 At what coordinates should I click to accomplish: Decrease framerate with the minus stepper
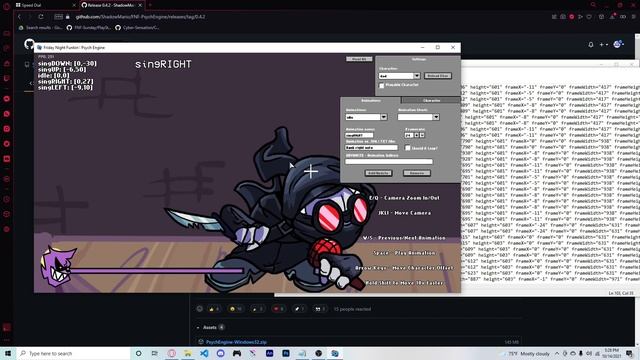(422, 135)
